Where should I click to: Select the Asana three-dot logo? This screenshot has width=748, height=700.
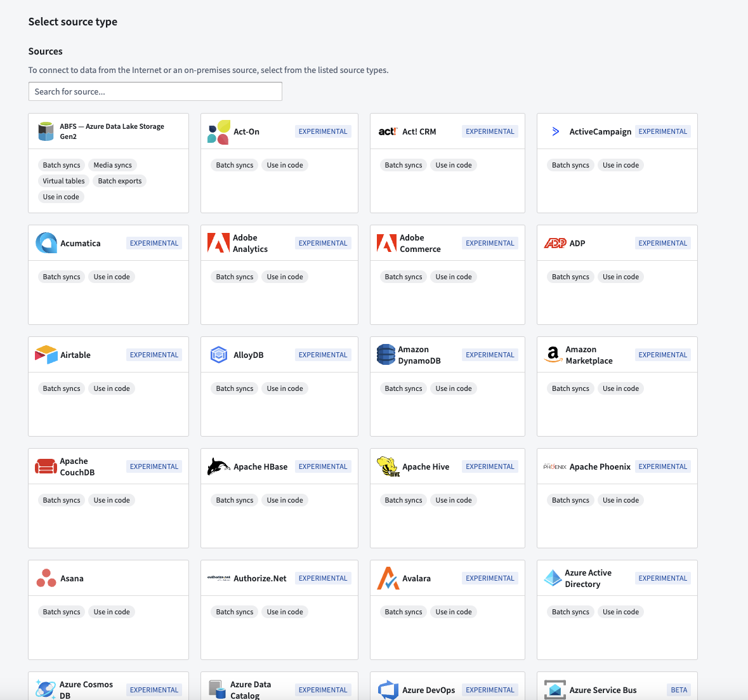click(x=46, y=578)
